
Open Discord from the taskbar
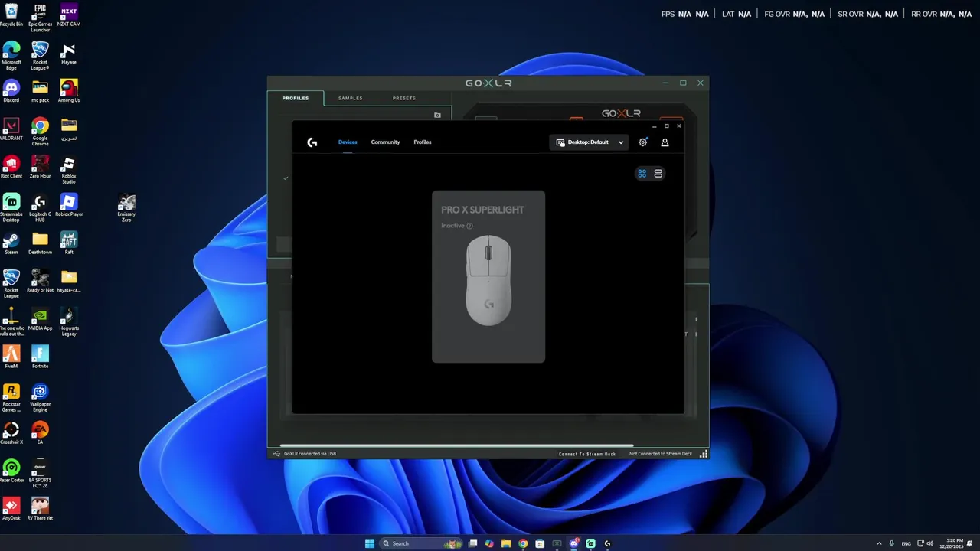coord(573,543)
